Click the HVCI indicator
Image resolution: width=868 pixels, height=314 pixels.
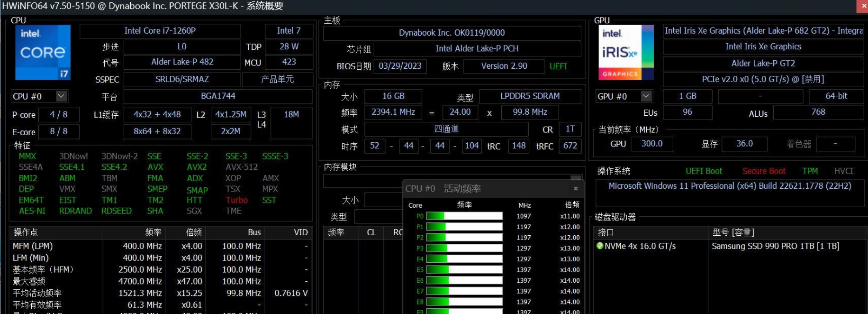coord(843,171)
